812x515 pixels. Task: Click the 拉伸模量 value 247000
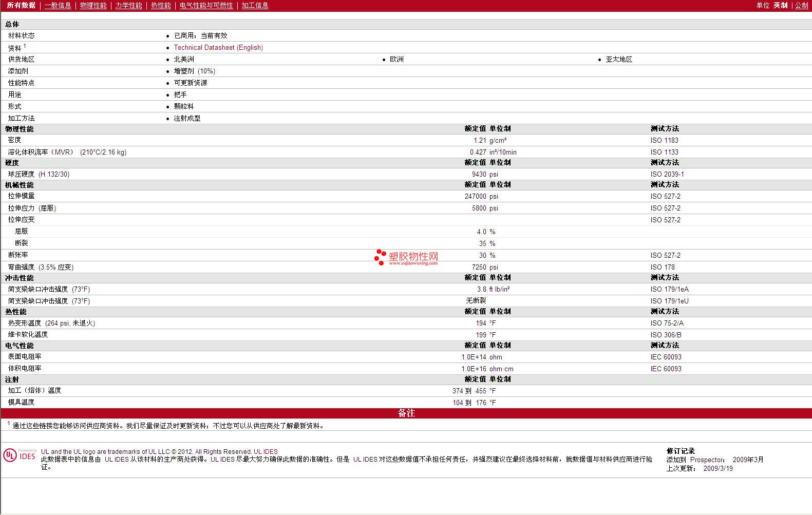[475, 196]
